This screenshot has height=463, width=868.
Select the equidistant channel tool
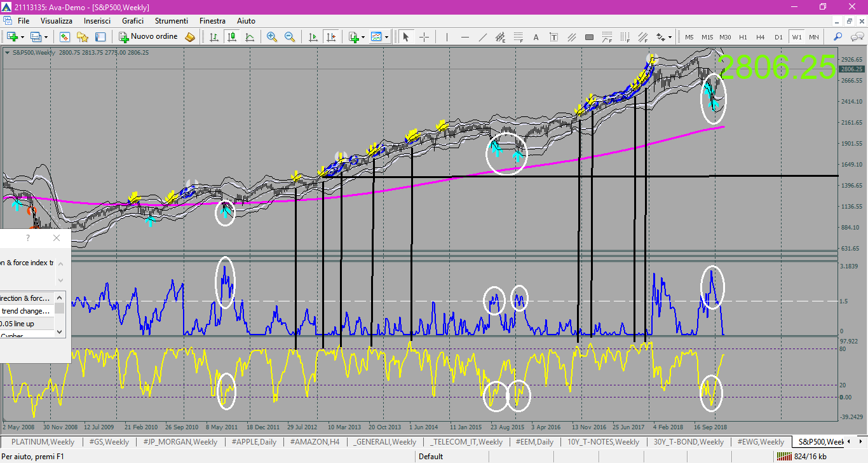click(x=500, y=37)
